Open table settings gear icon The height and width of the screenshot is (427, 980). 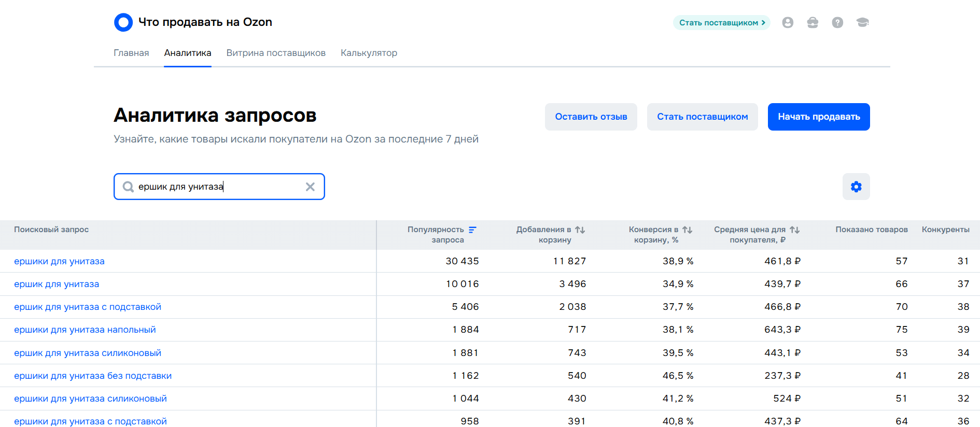tap(856, 187)
